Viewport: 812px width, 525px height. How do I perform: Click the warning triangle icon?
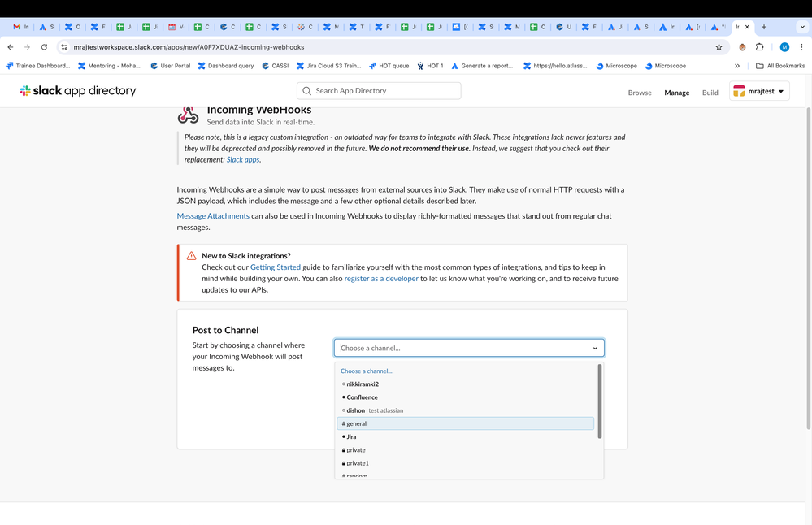pyautogui.click(x=191, y=256)
